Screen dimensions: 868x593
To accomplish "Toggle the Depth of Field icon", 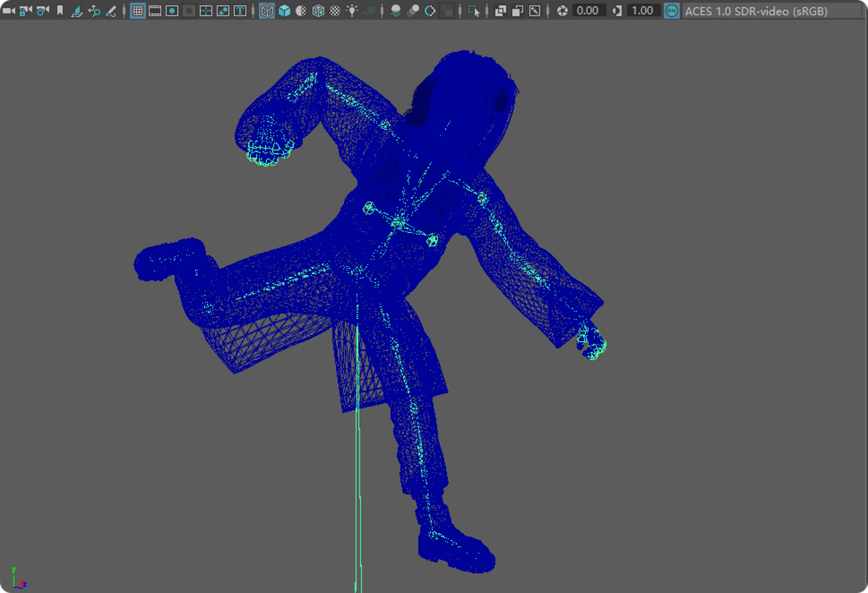I will tap(447, 10).
